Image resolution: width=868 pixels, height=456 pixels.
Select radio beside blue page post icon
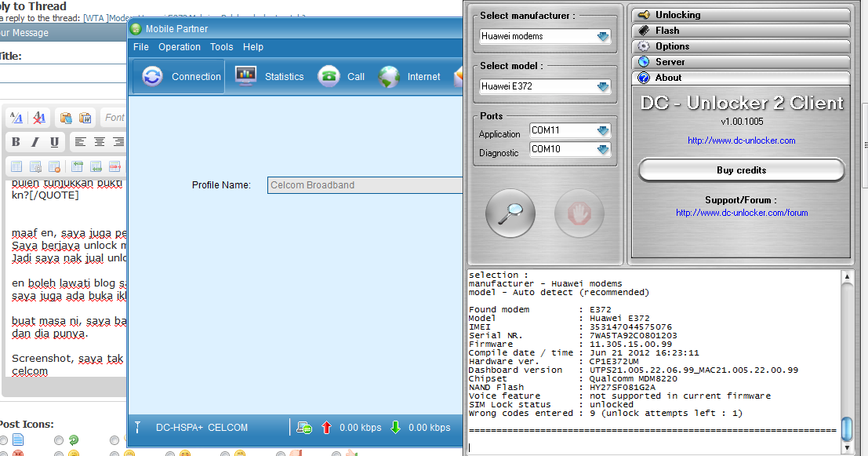pos(3,440)
